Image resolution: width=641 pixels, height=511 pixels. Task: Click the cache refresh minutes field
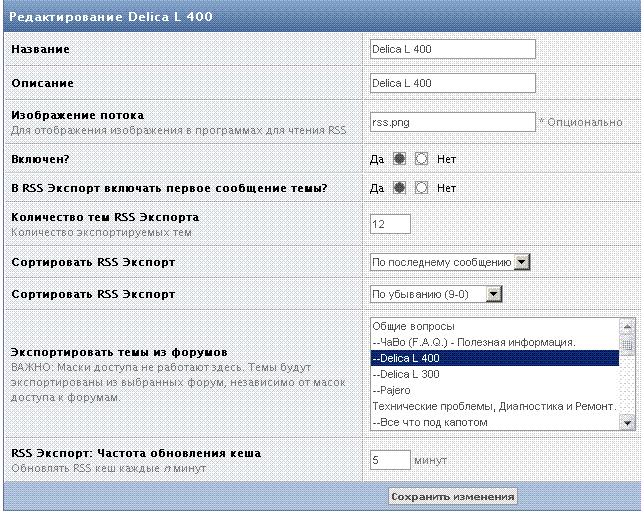[x=390, y=460]
